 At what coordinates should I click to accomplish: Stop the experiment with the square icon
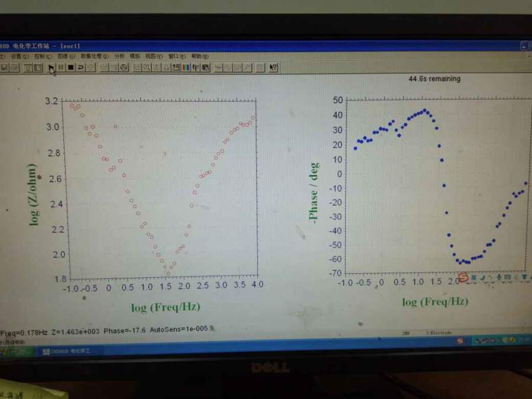[71, 67]
